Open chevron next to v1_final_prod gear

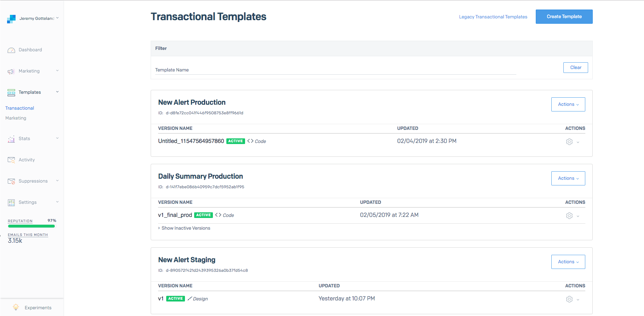click(578, 216)
